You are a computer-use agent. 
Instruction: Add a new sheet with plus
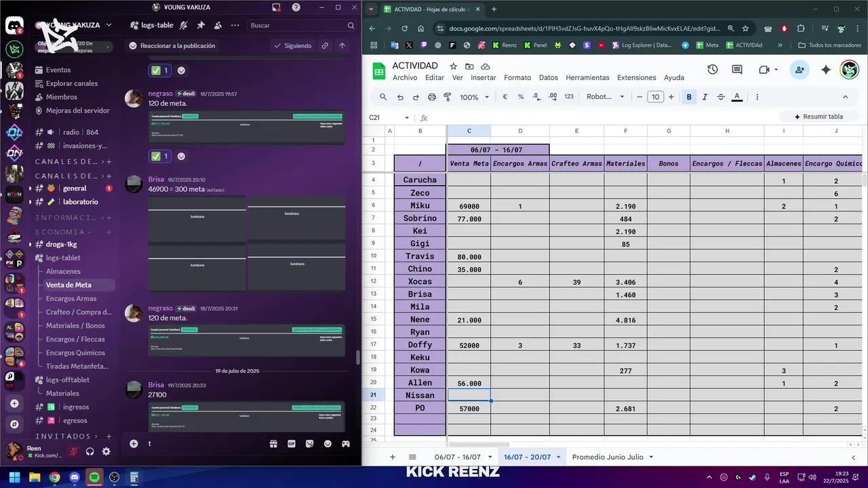392,457
